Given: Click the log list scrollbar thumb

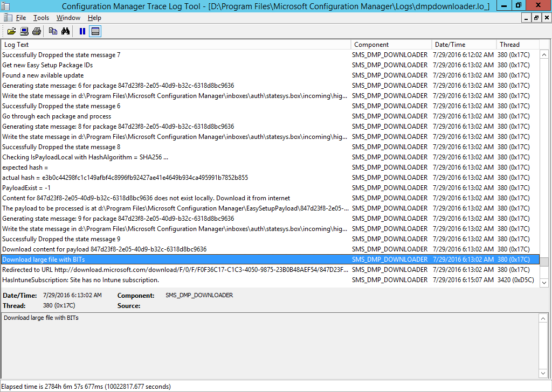Looking at the screenshot, I should coord(544,262).
